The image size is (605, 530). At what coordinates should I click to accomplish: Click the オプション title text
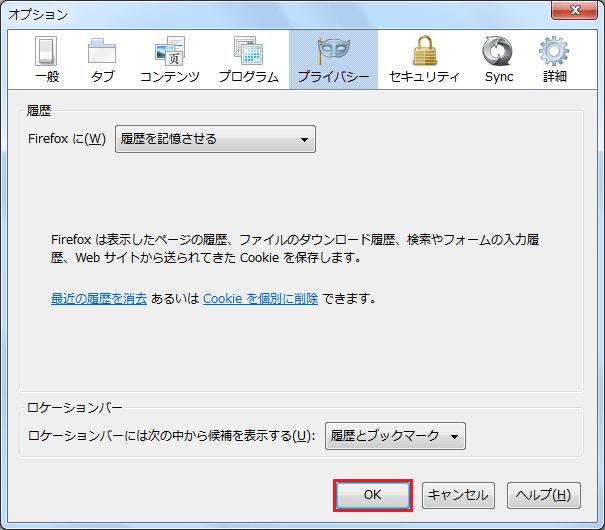(38, 15)
